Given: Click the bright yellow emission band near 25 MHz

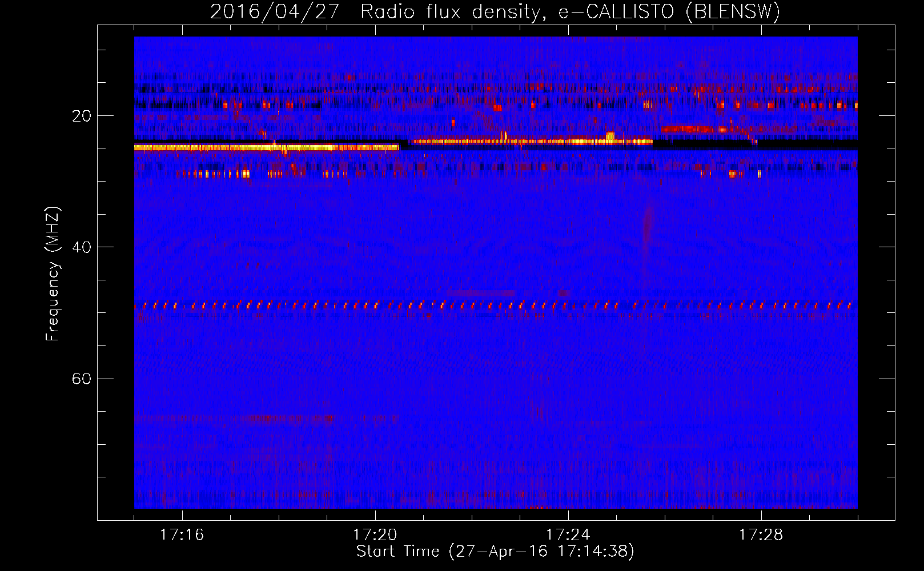Looking at the screenshot, I should [267, 147].
